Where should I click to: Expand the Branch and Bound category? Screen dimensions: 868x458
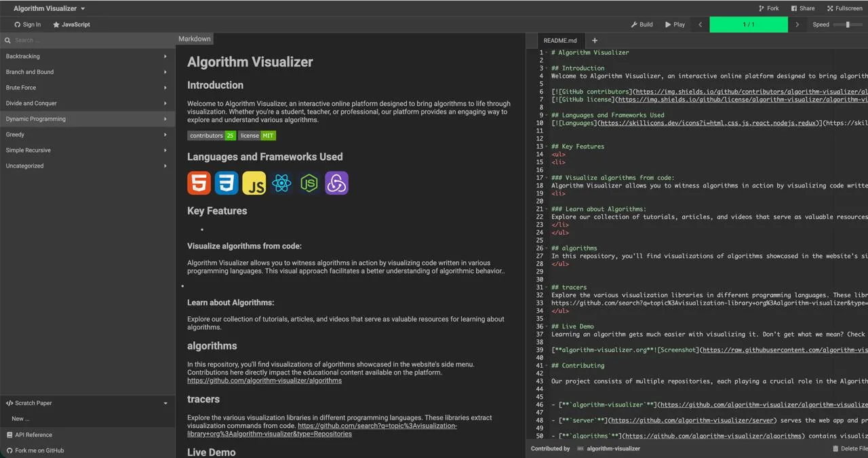pos(87,72)
